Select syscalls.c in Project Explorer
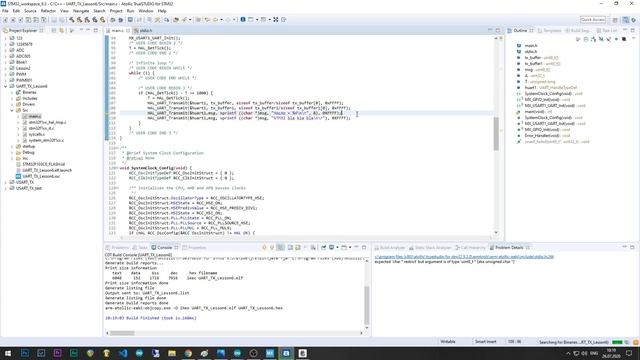640x360 pixels. point(36,134)
